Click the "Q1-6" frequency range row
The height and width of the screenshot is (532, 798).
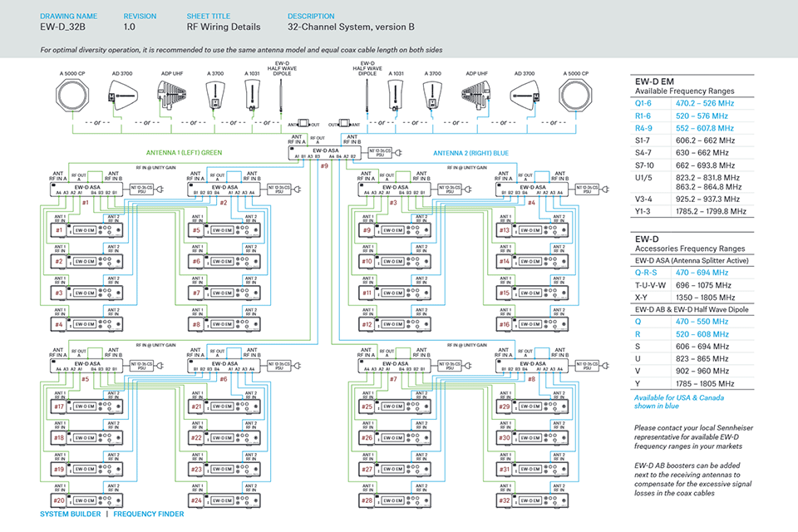coord(692,103)
